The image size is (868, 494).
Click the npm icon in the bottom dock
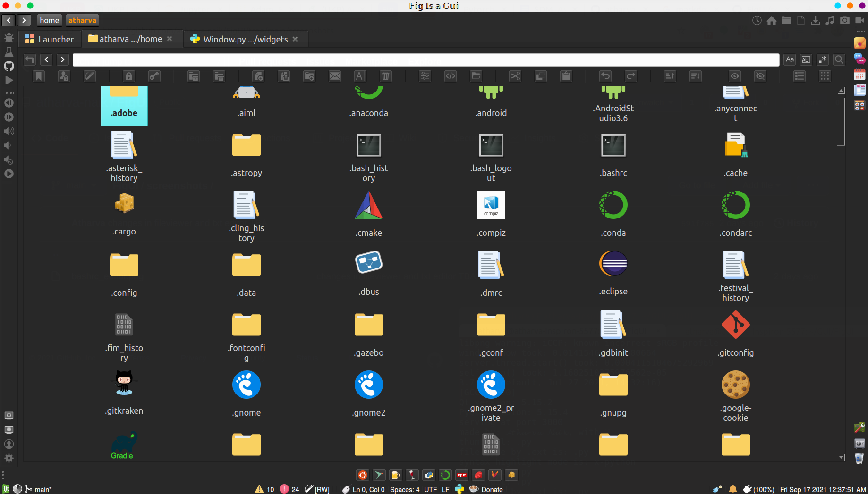click(462, 475)
